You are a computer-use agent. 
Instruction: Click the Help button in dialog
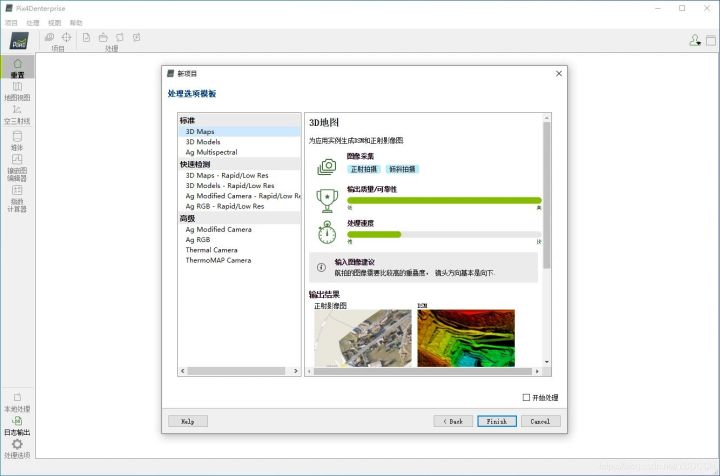(188, 421)
